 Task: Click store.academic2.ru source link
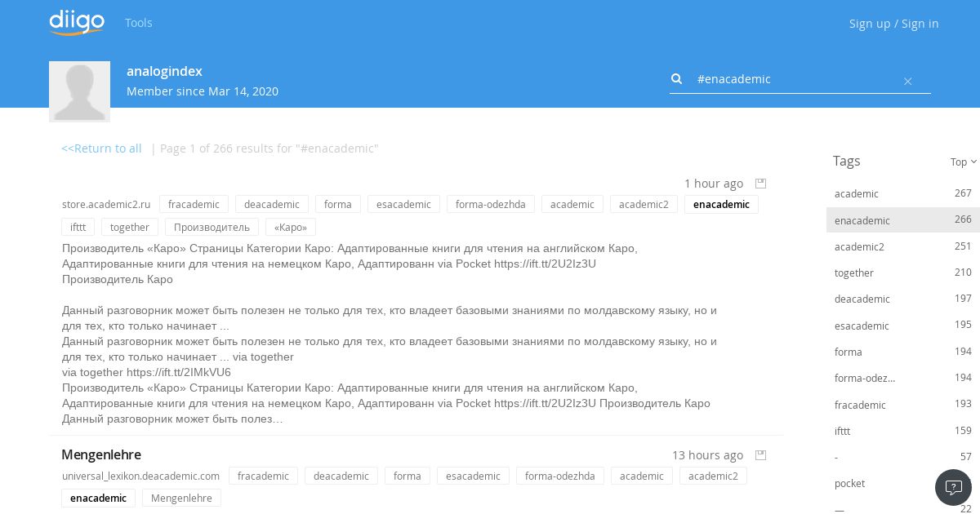pos(106,204)
